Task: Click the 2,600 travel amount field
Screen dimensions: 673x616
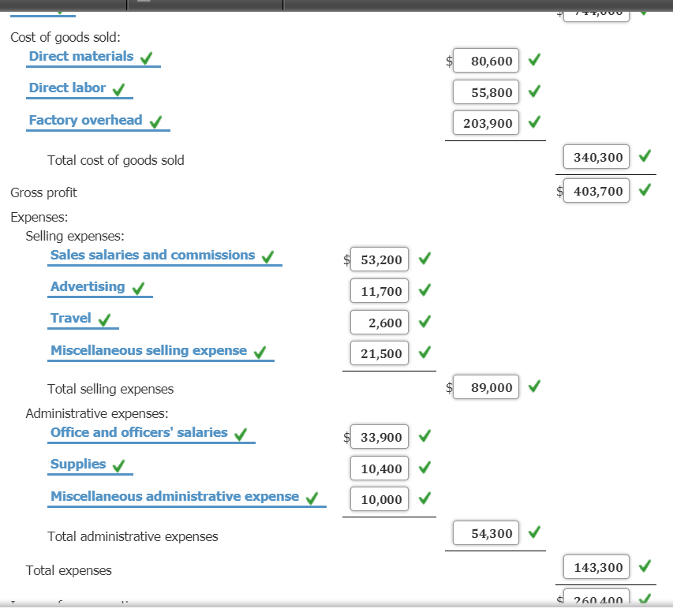Action: click(379, 322)
